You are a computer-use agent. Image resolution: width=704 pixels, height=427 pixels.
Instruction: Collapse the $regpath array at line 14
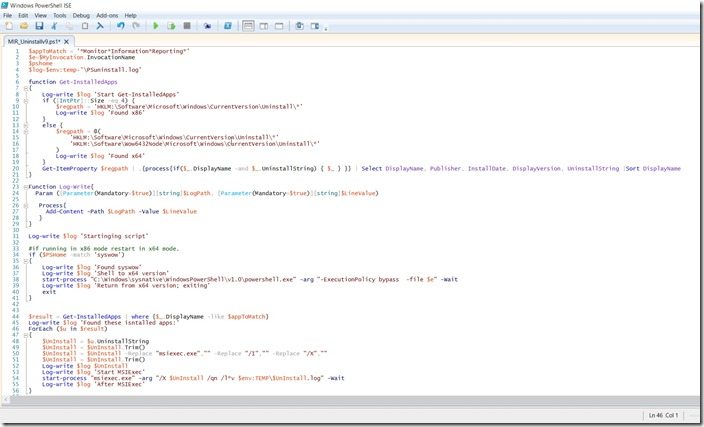[26, 132]
